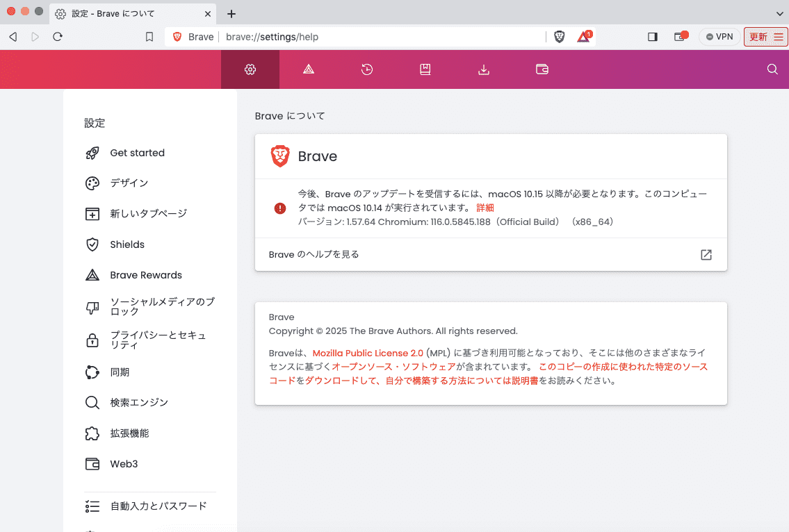Open the Settings gear tab in header
The image size is (789, 532).
250,69
